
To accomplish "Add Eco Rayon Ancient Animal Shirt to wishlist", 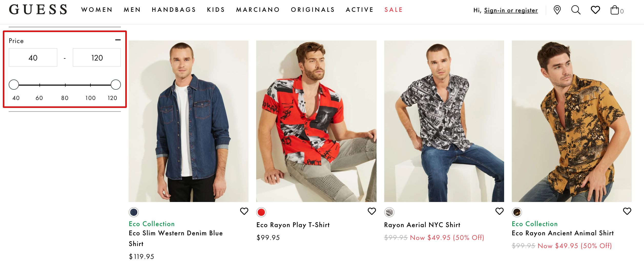I will [627, 211].
